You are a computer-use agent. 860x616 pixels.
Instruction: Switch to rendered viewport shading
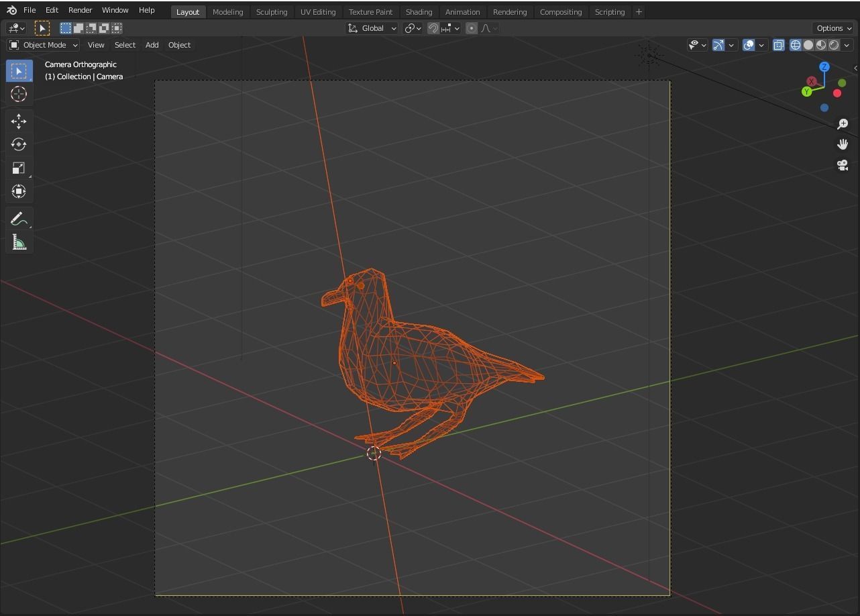click(x=834, y=45)
